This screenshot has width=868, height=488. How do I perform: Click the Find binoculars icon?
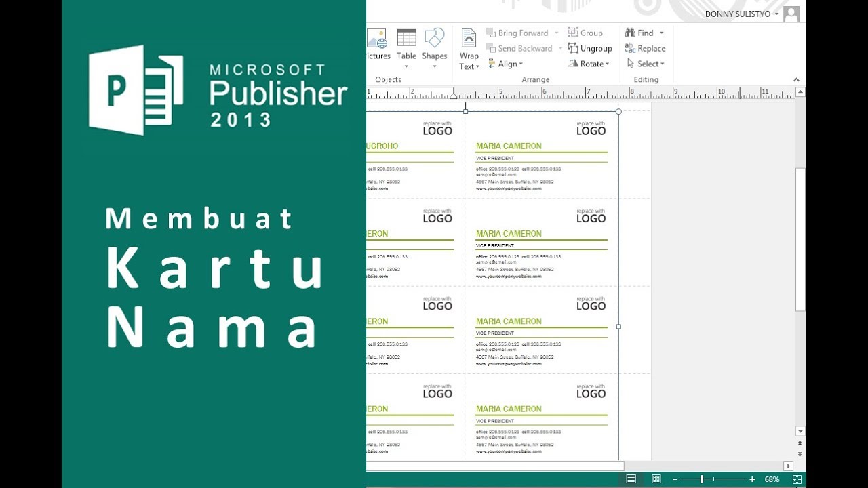click(x=630, y=33)
